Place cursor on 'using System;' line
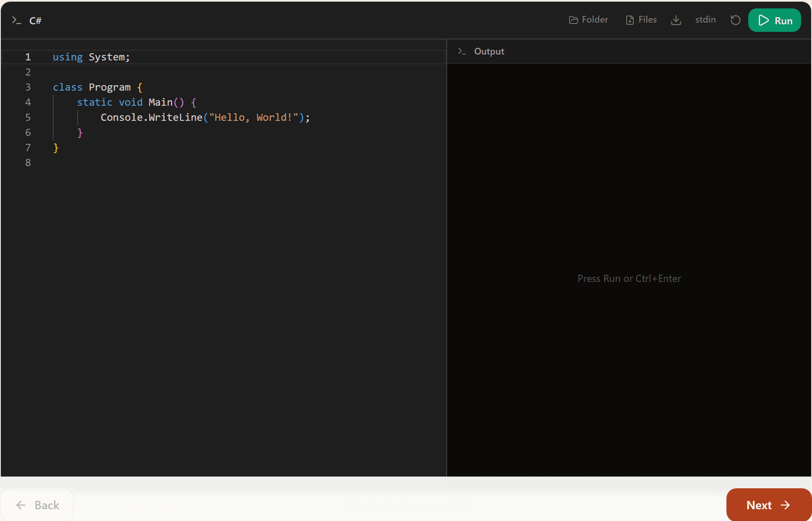Viewport: 812px width, 521px height. (91, 57)
